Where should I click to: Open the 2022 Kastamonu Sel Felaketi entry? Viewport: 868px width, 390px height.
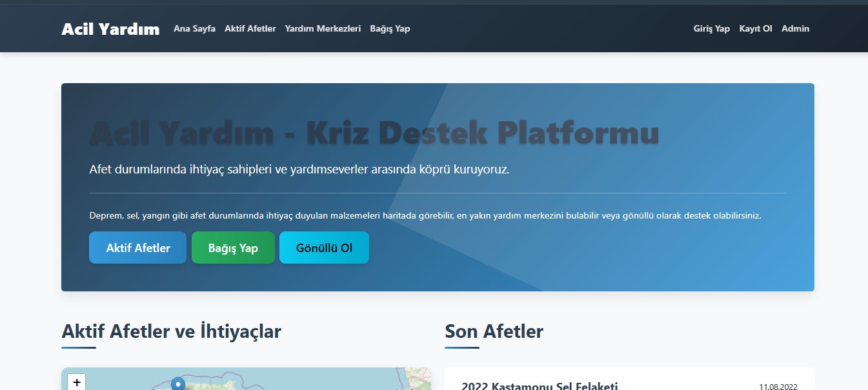pyautogui.click(x=540, y=385)
